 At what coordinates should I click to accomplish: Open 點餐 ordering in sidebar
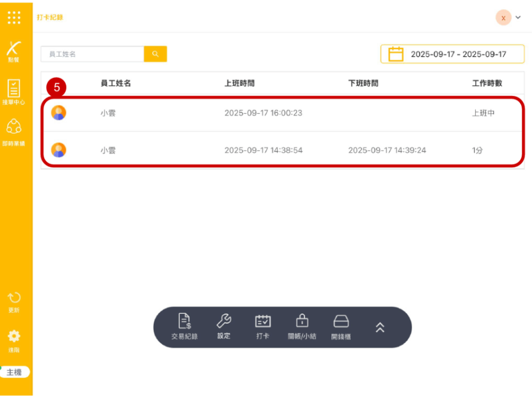coord(14,51)
